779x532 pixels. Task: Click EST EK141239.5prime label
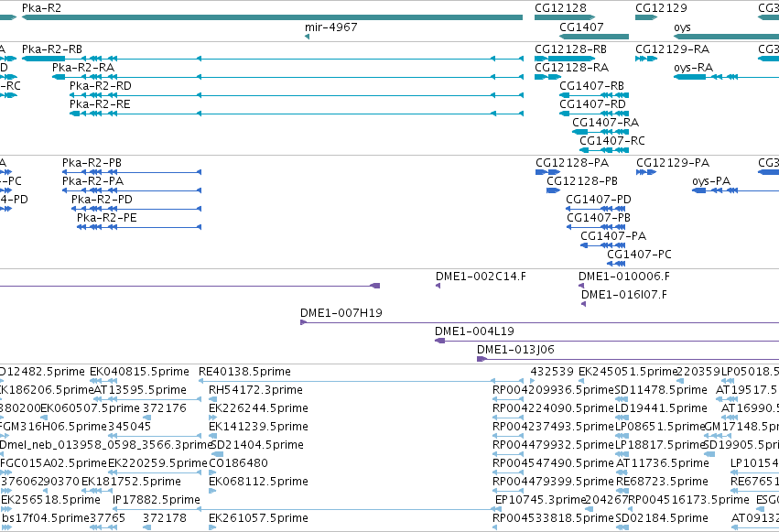coord(258,427)
